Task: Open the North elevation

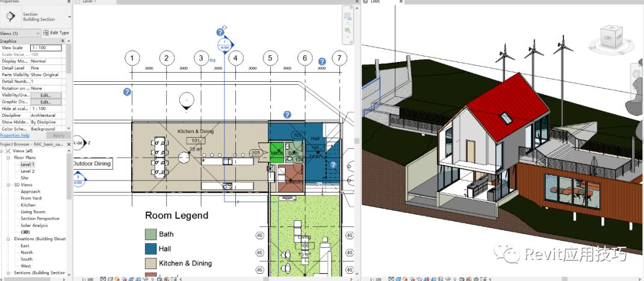Action: 26,252
